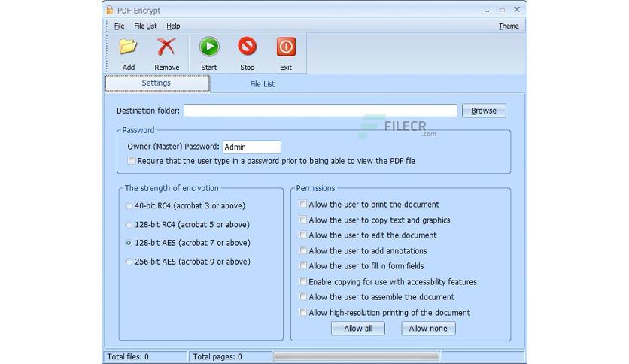Click the progress bar in status bar
Viewport: 629px width, 364px height.
pyautogui.click(x=356, y=356)
